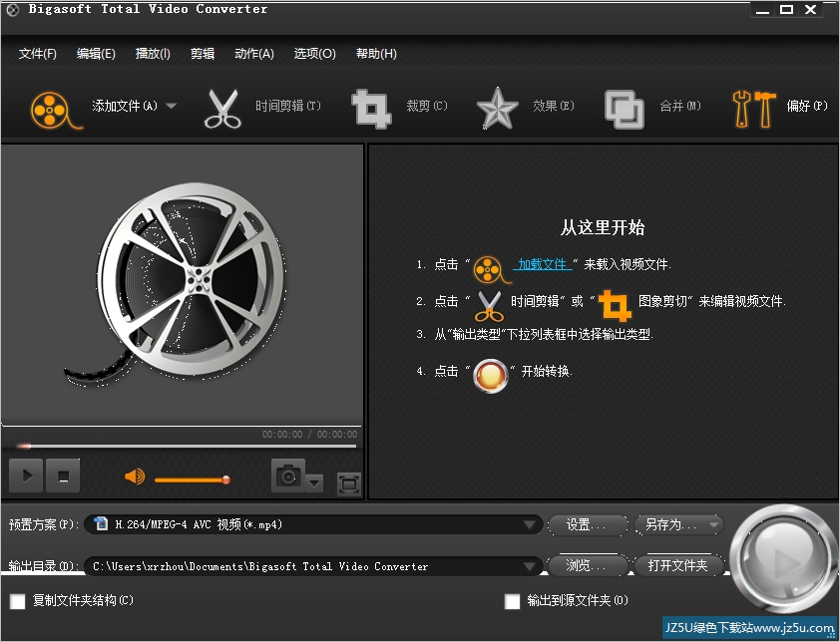Screen dimensions: 840x642
Task: Click the 浏览... button
Action: click(587, 565)
